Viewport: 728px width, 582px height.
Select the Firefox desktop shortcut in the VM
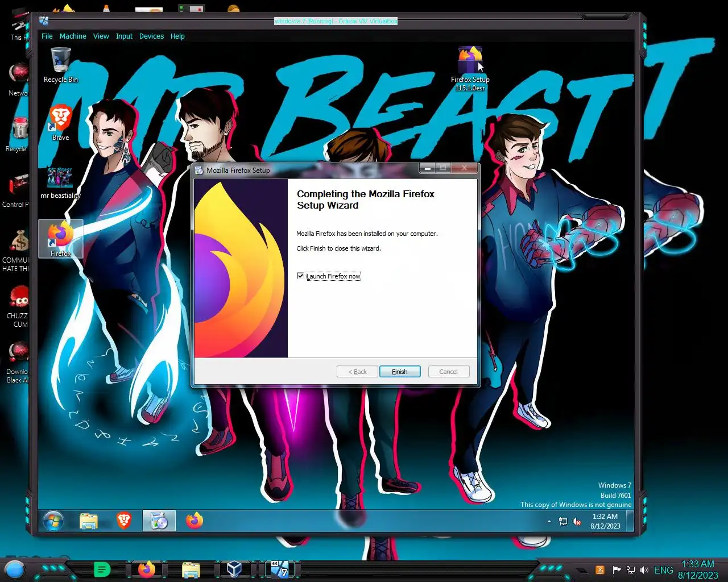pos(60,239)
